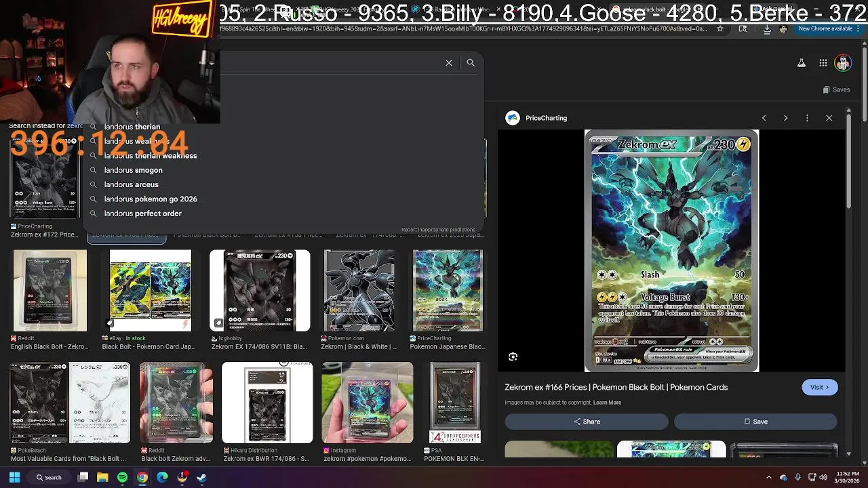Click the PriceCharting source name in preview header

(x=546, y=118)
